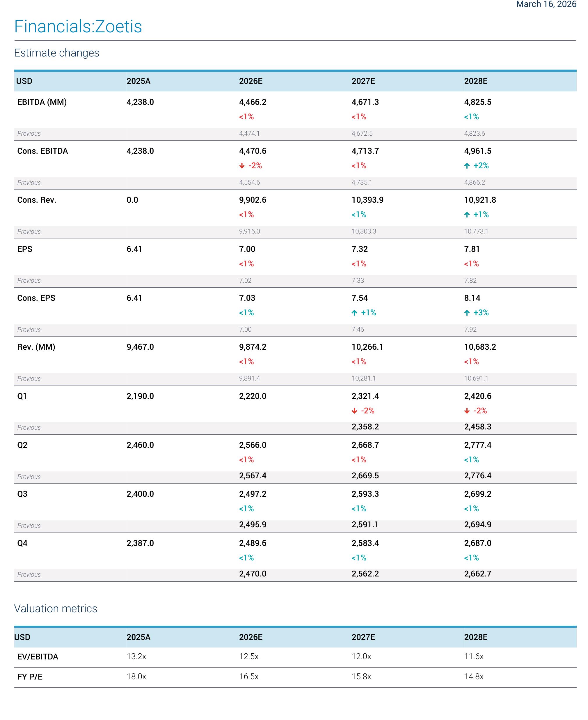Click the green up arrow under Cons. EBITDA 2028E

pos(467,166)
